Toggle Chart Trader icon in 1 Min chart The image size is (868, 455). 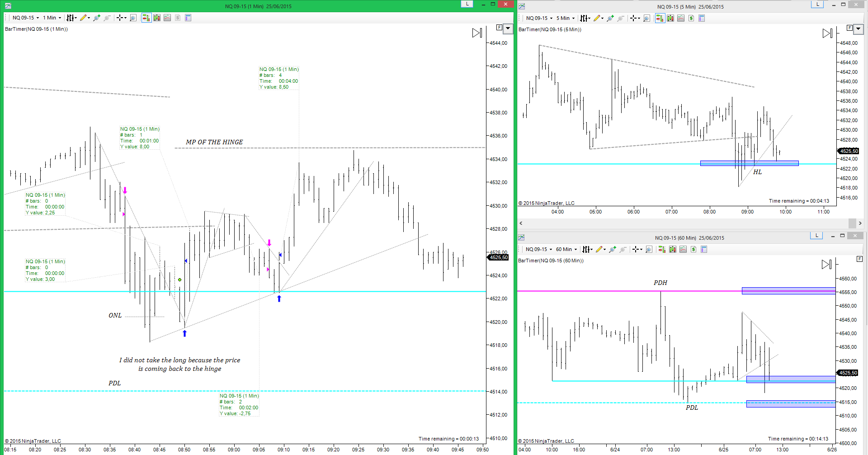point(146,18)
